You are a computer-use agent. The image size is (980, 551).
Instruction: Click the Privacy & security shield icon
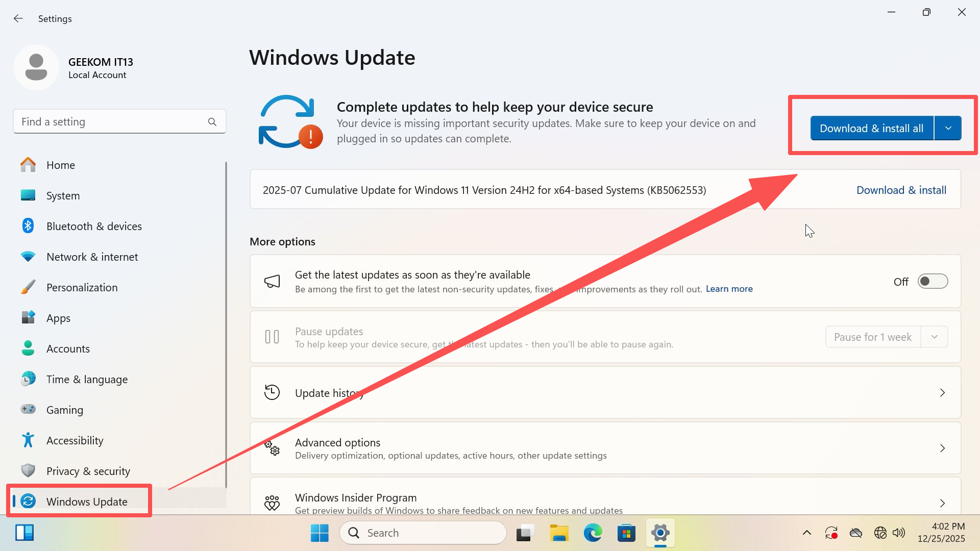(x=28, y=471)
